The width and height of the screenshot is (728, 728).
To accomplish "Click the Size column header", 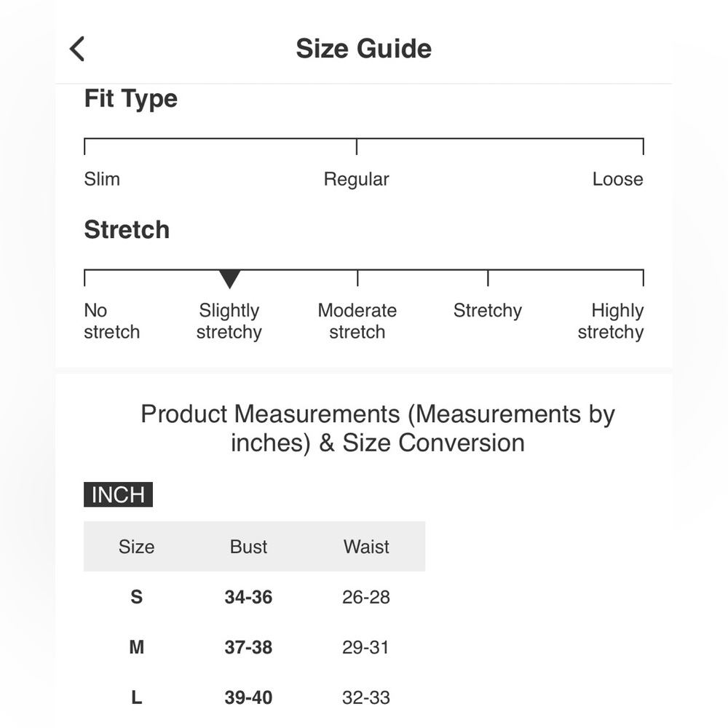I will pos(137,547).
